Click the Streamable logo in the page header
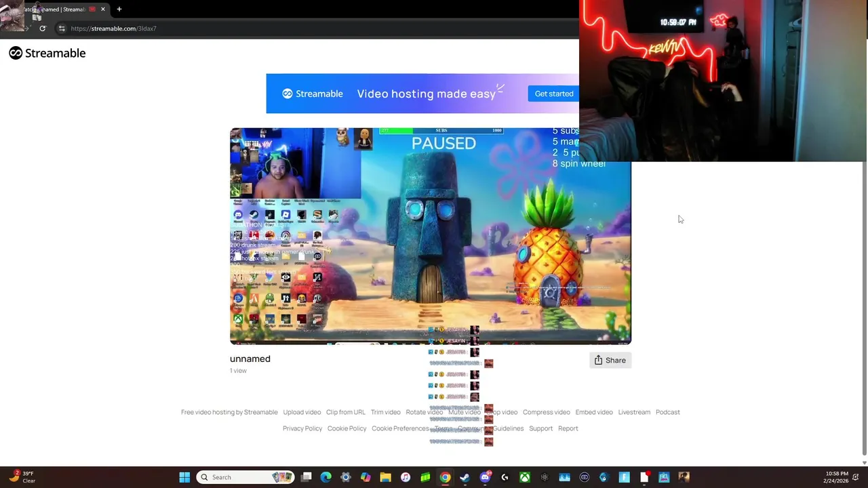 (47, 53)
